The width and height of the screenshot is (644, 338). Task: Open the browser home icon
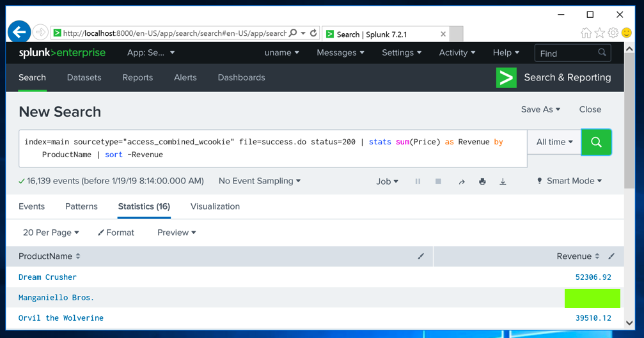[586, 33]
